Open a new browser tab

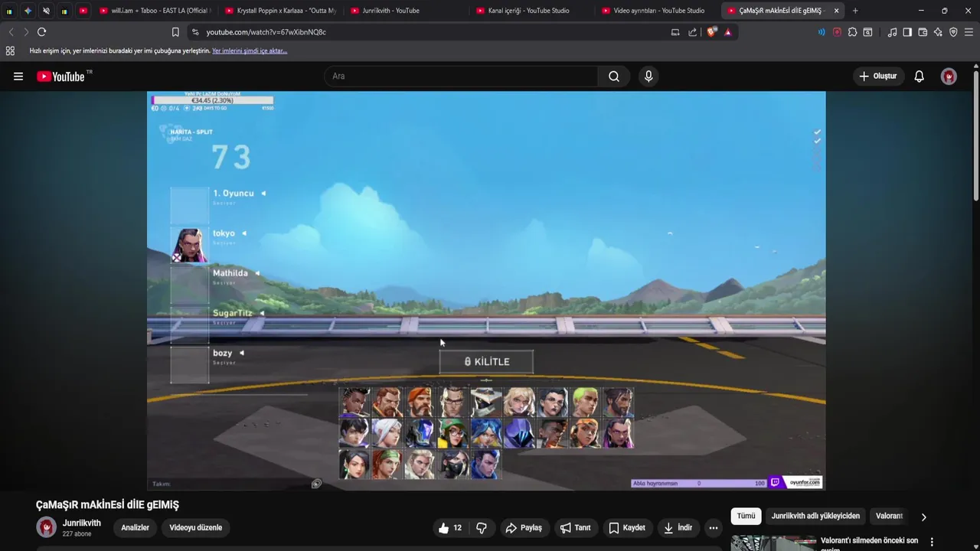click(x=855, y=11)
